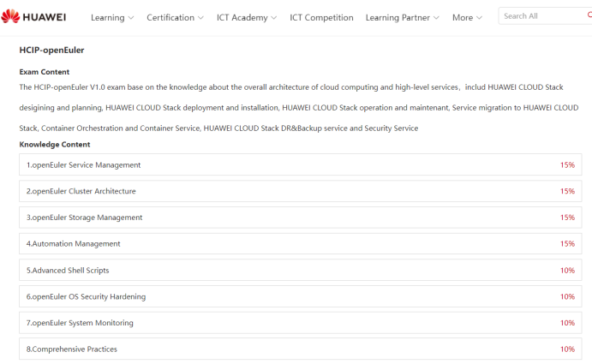This screenshot has width=592, height=364.
Task: Click 15% beside Cluster Architecture
Action: coord(567,191)
